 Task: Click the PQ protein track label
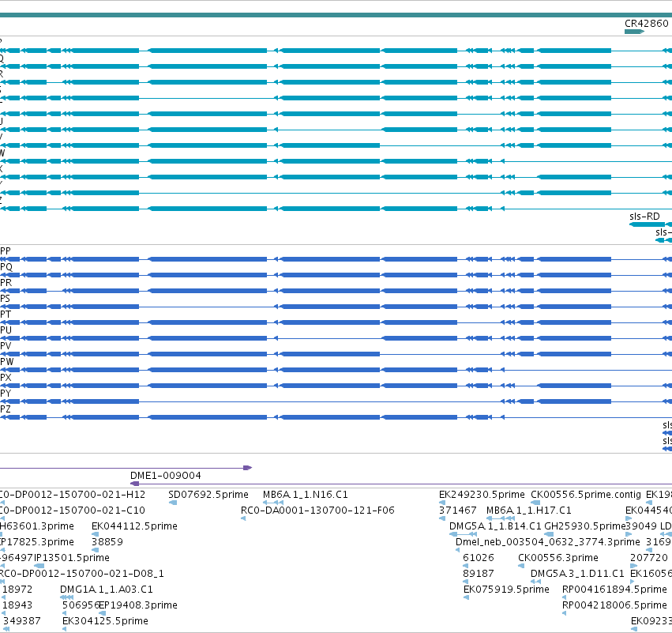[x=6, y=267]
